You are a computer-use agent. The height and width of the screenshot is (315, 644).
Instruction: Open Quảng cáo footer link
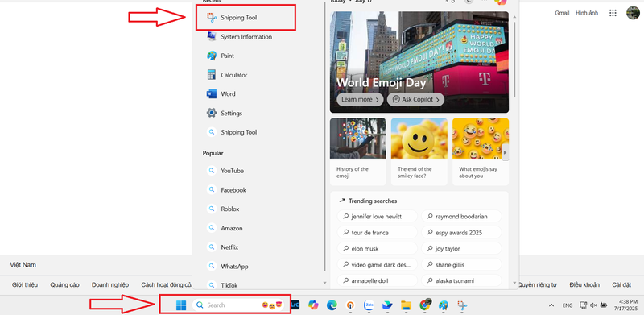[x=65, y=284]
